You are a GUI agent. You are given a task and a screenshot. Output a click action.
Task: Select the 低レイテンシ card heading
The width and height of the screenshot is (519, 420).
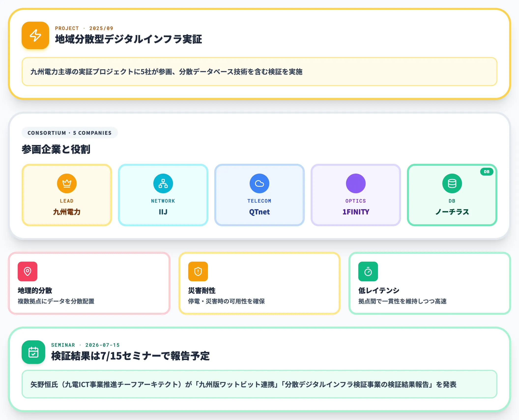379,291
